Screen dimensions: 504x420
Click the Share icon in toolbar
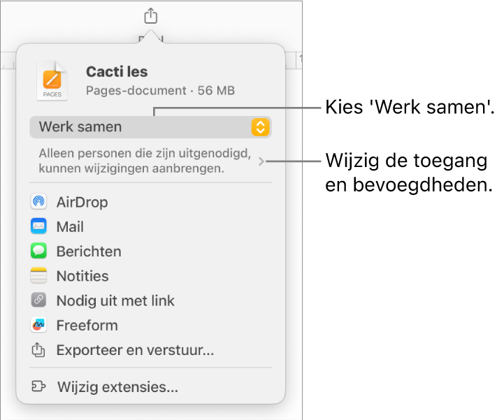pyautogui.click(x=152, y=15)
